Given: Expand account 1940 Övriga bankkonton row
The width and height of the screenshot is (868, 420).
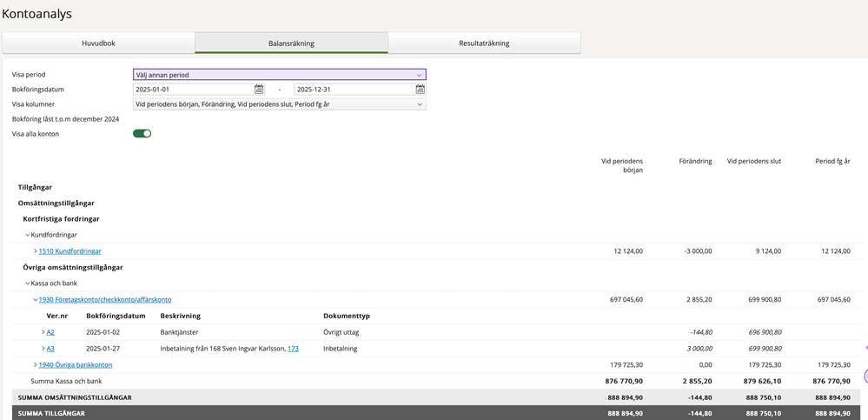Looking at the screenshot, I should point(36,365).
